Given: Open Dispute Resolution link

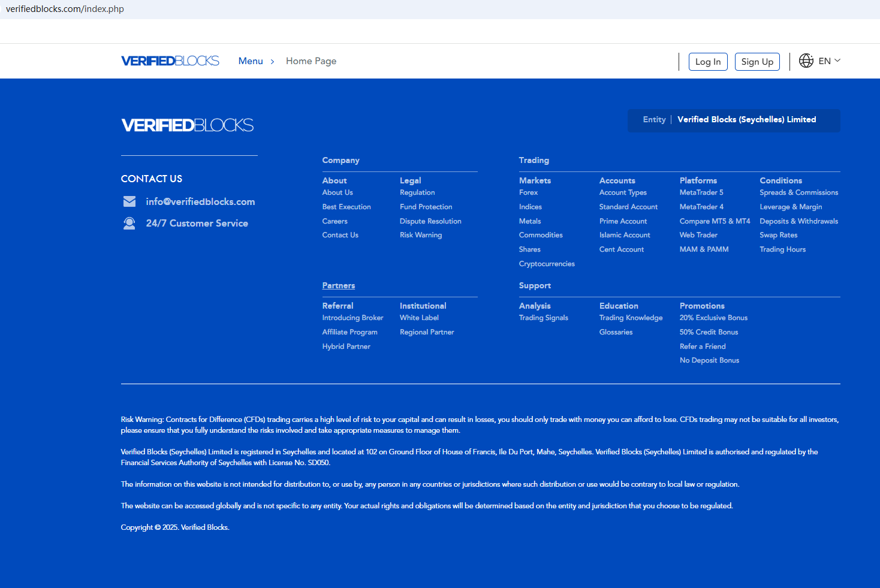Looking at the screenshot, I should (x=430, y=221).
